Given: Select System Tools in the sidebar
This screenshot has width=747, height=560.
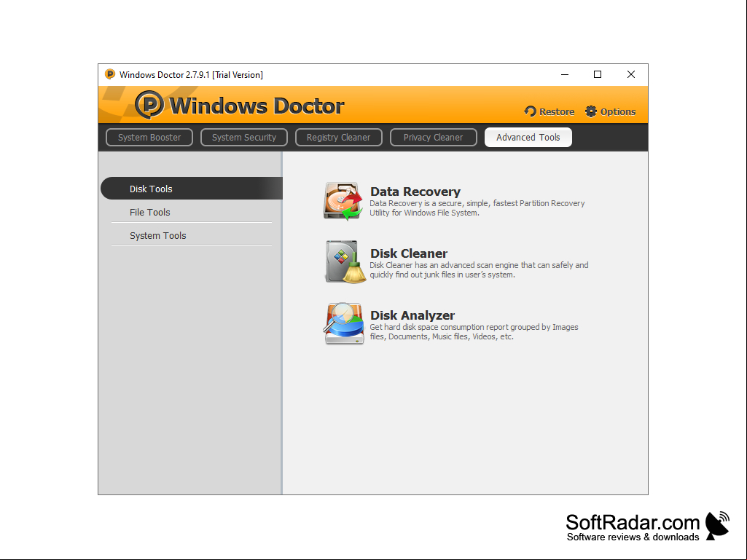Looking at the screenshot, I should point(192,236).
